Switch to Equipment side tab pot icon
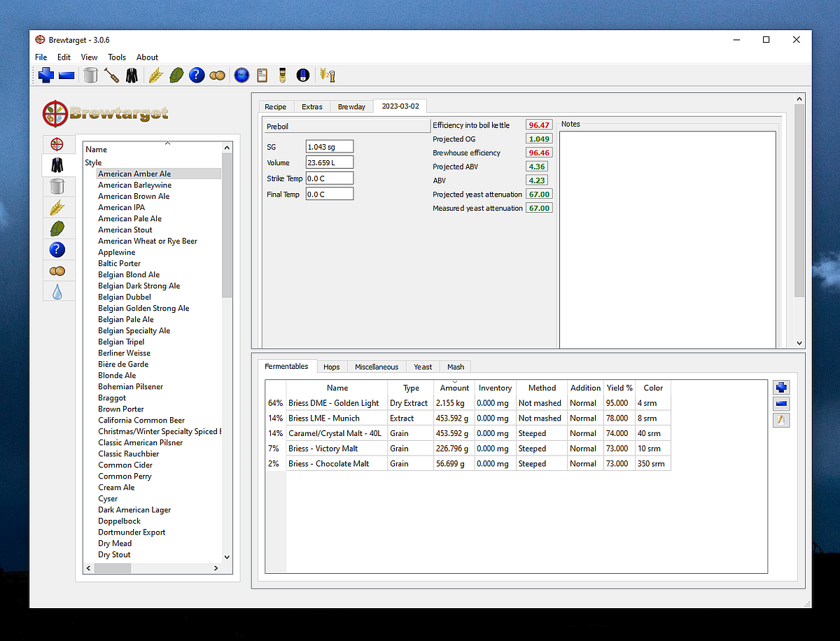Image resolution: width=840 pixels, height=641 pixels. pyautogui.click(x=57, y=186)
